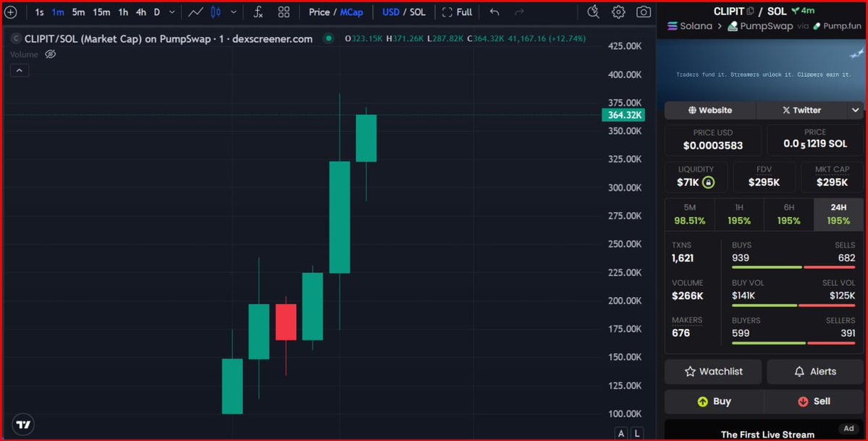Switch the chart to MCap mode
The height and width of the screenshot is (441, 868).
(352, 12)
